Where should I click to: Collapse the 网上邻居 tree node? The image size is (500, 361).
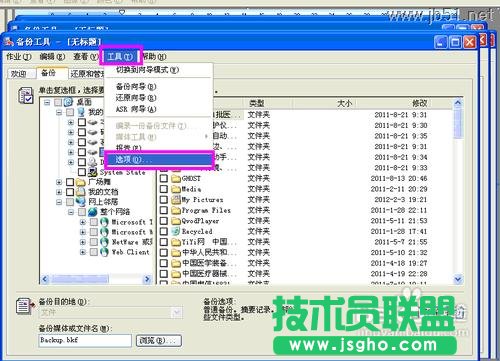[x=59, y=202]
